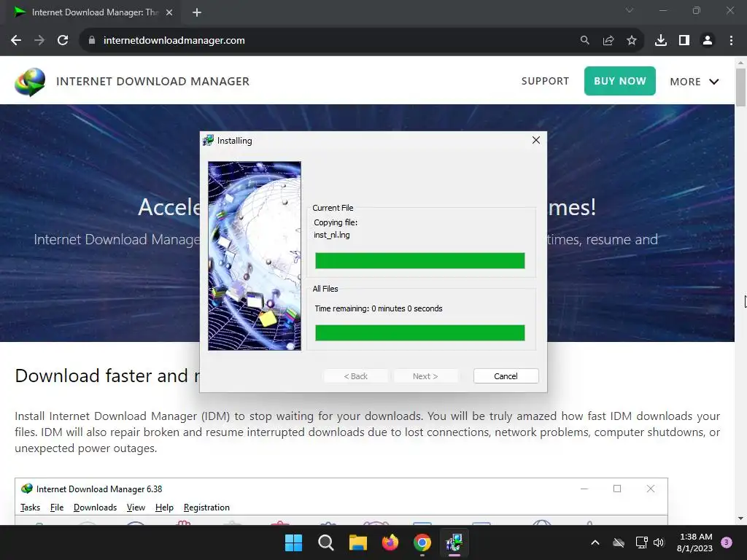Open View menu in IDM preview image
The width and height of the screenshot is (747, 560).
(x=136, y=507)
